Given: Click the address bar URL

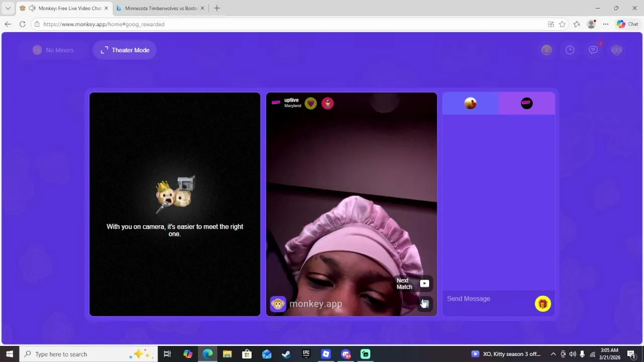Looking at the screenshot, I should pyautogui.click(x=104, y=24).
